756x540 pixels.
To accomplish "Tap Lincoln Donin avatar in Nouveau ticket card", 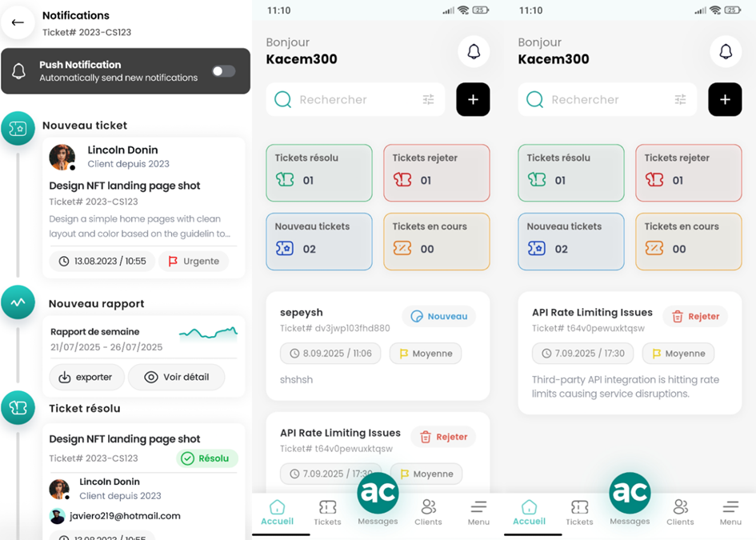I will (x=62, y=157).
